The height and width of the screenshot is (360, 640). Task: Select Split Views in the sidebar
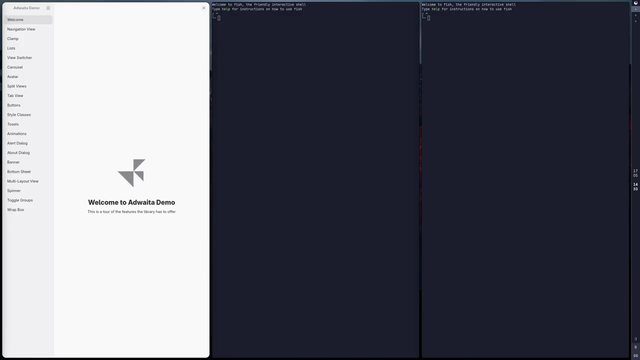click(x=29, y=86)
